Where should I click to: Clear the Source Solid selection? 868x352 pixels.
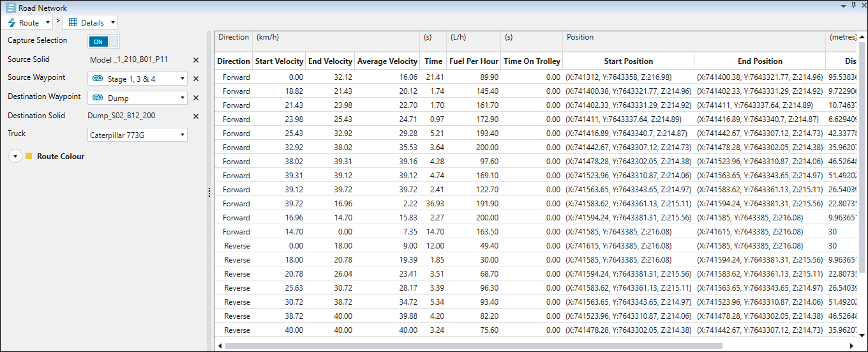[196, 60]
